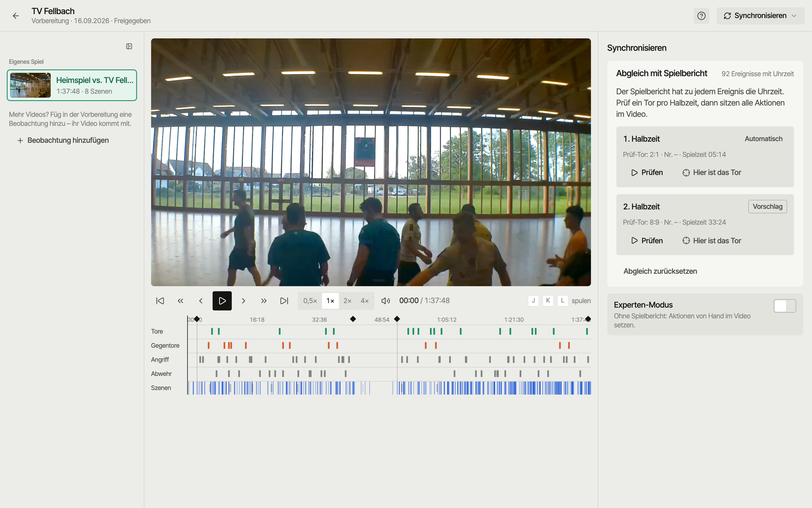This screenshot has height=508, width=812.
Task: Set playback speed to 4×
Action: [364, 301]
